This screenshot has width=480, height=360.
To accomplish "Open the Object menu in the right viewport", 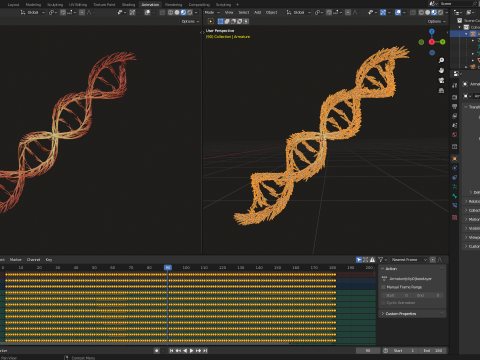I will pos(271,12).
